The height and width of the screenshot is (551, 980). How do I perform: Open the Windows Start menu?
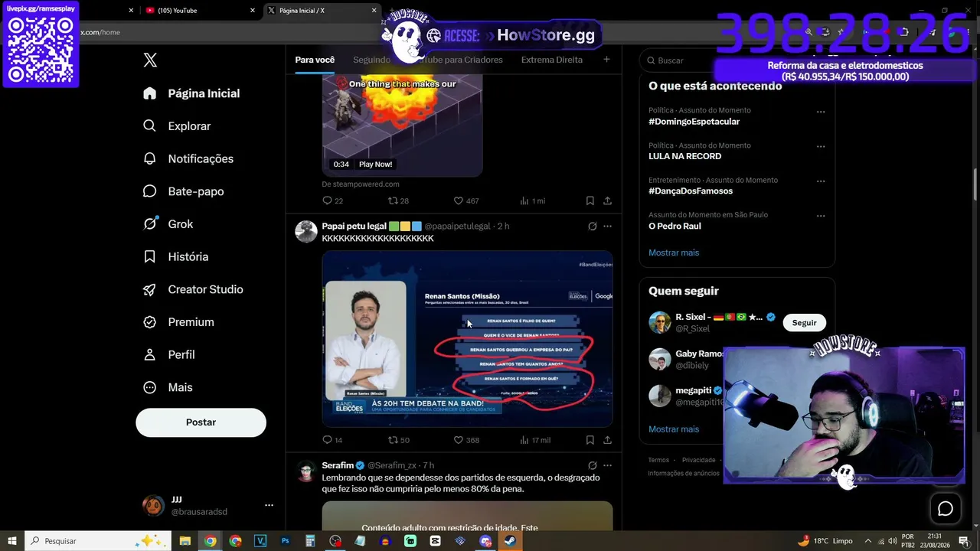pos(11,541)
